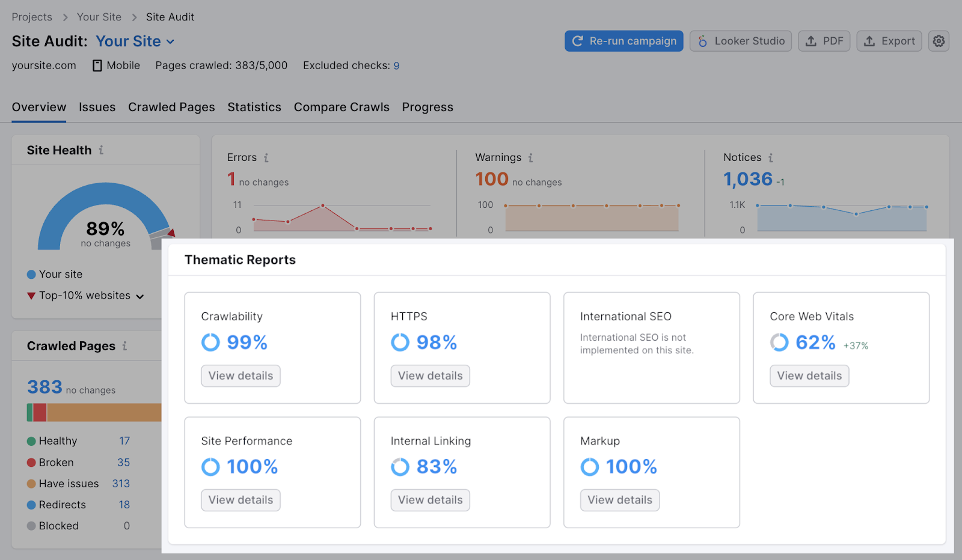View details for Internal Linking
This screenshot has height=560, width=962.
pyautogui.click(x=430, y=500)
